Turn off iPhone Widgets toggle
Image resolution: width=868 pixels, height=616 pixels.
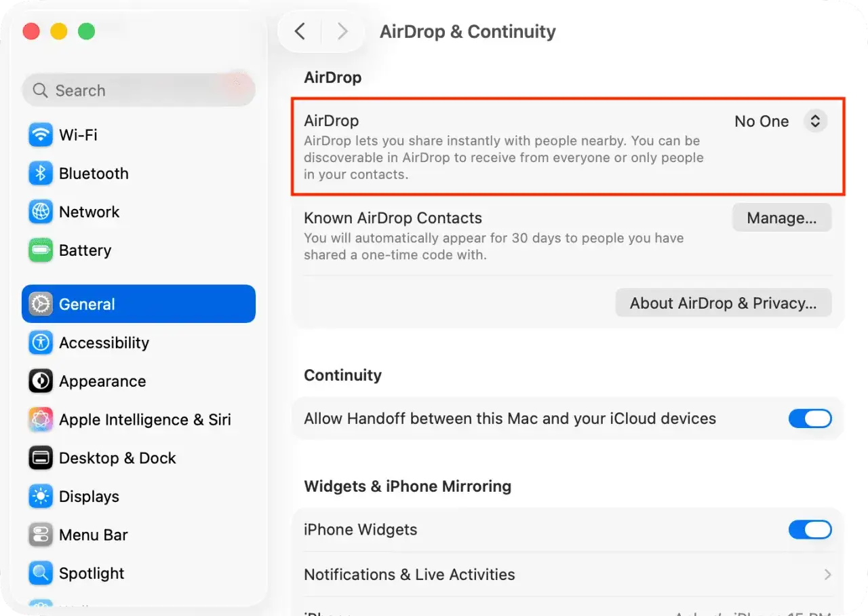(x=810, y=530)
